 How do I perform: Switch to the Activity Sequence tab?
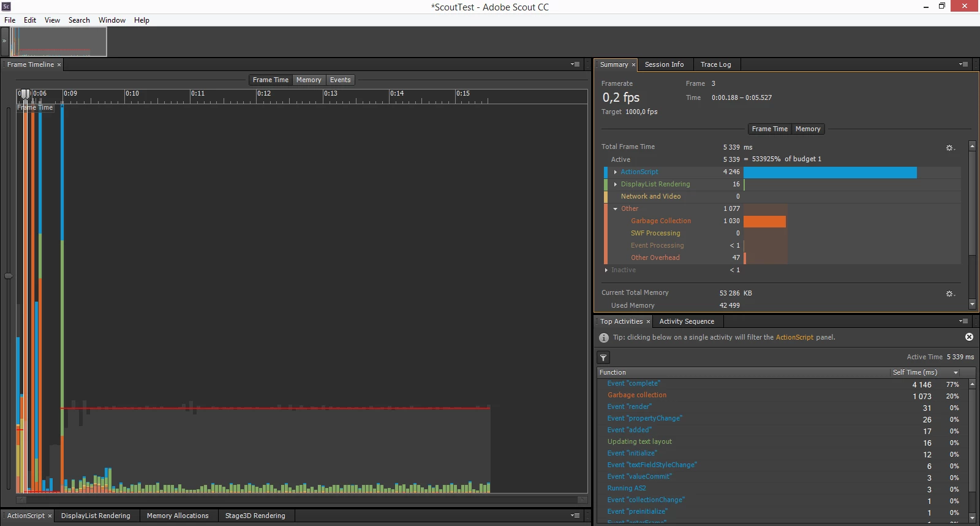pos(687,321)
